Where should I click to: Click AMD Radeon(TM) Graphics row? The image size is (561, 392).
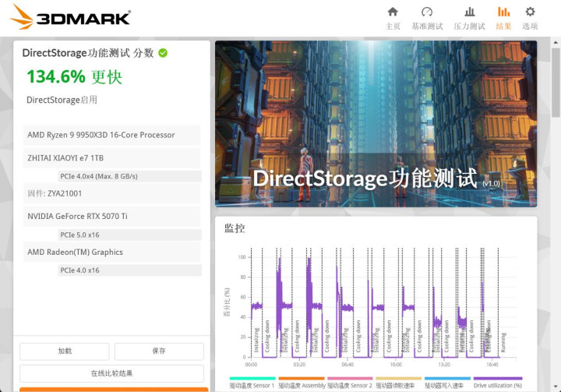point(111,252)
